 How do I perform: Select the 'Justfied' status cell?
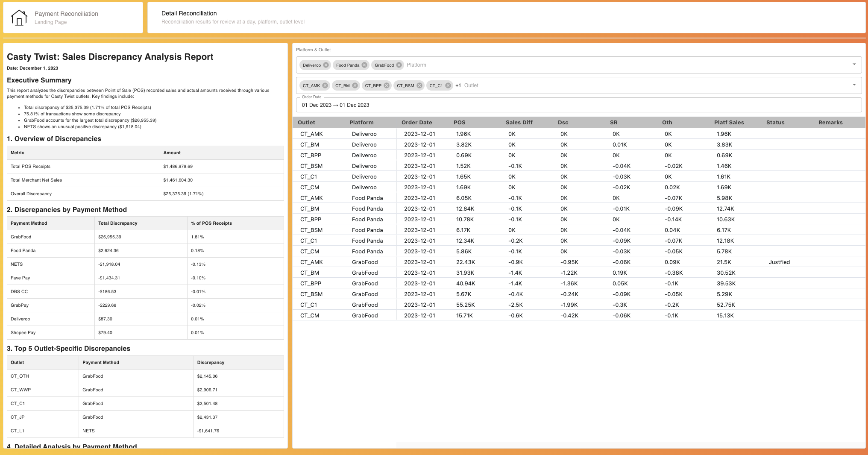tap(780, 262)
